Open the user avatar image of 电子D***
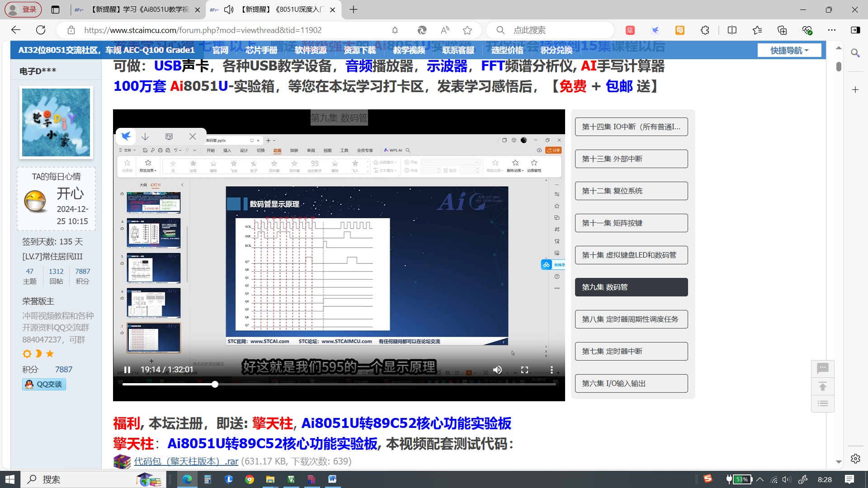Viewport: 868px width, 488px height. point(56,122)
